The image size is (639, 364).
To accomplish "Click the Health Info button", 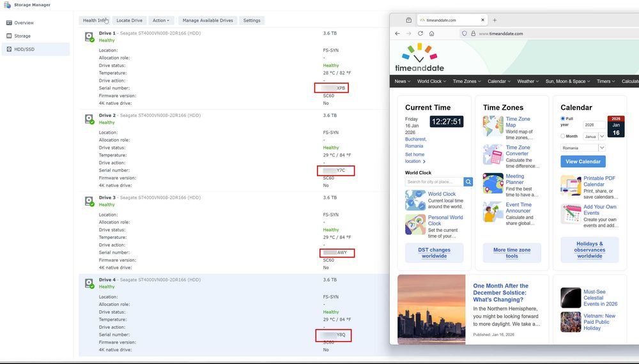I will point(95,20).
